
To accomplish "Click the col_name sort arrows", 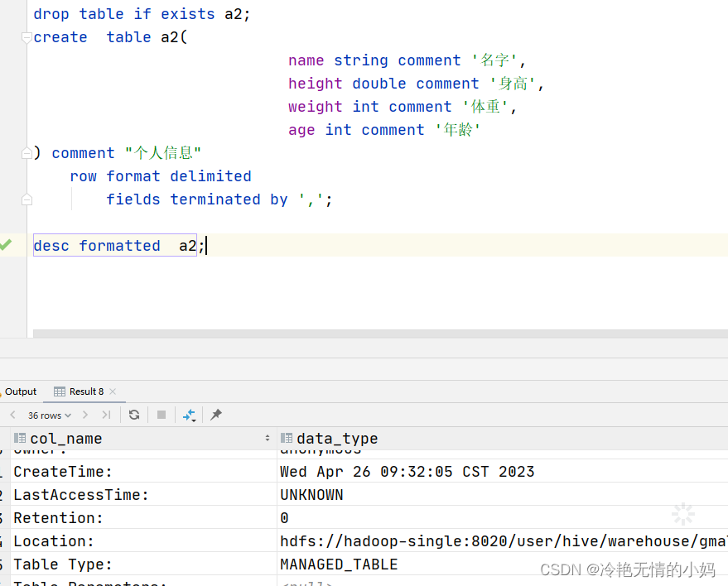I will click(268, 438).
